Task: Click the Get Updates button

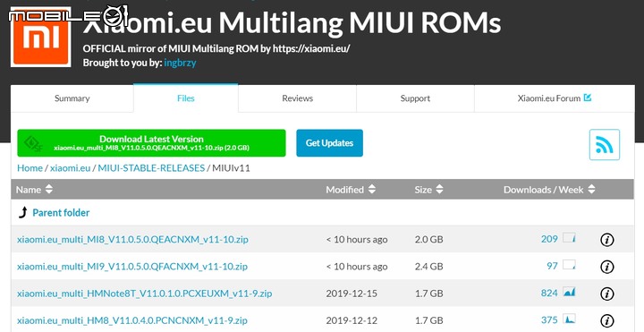Action: (329, 143)
